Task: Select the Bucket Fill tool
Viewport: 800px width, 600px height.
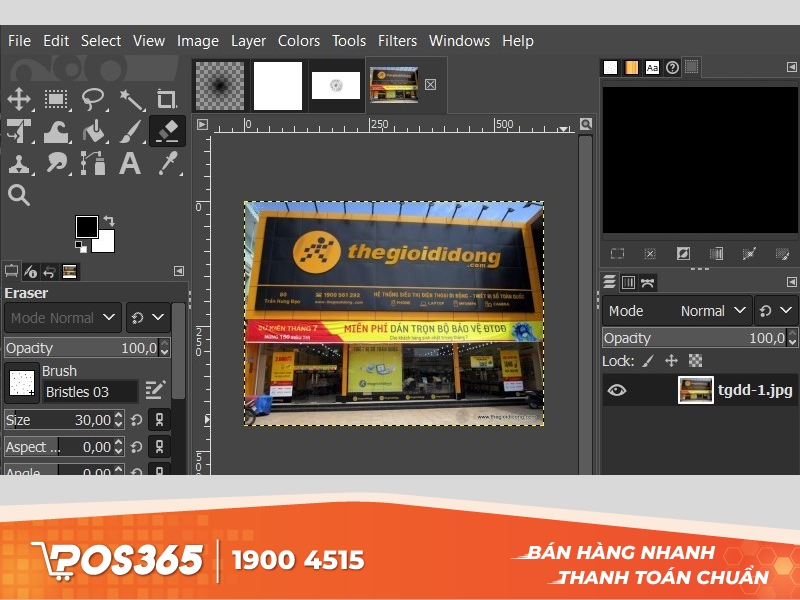Action: 93,132
